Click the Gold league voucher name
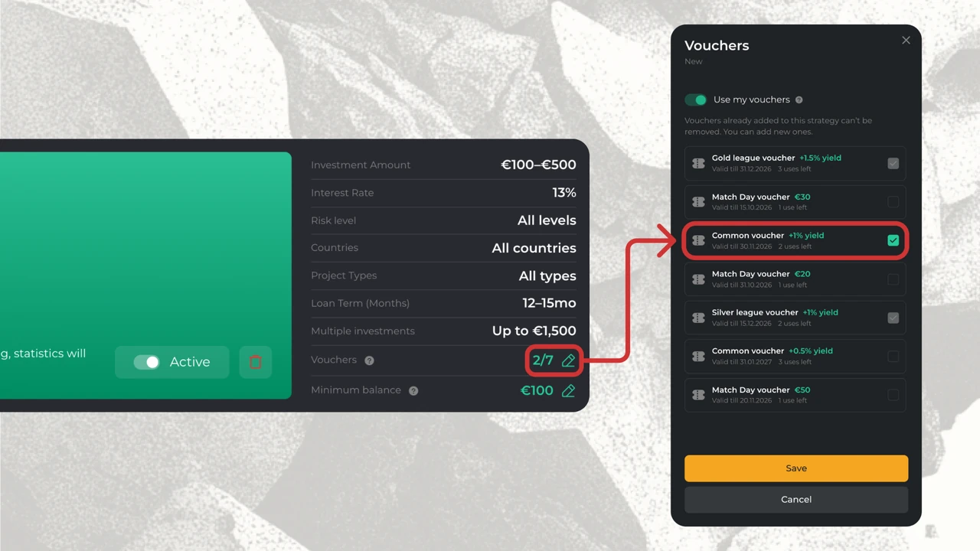The width and height of the screenshot is (980, 551). click(x=753, y=158)
